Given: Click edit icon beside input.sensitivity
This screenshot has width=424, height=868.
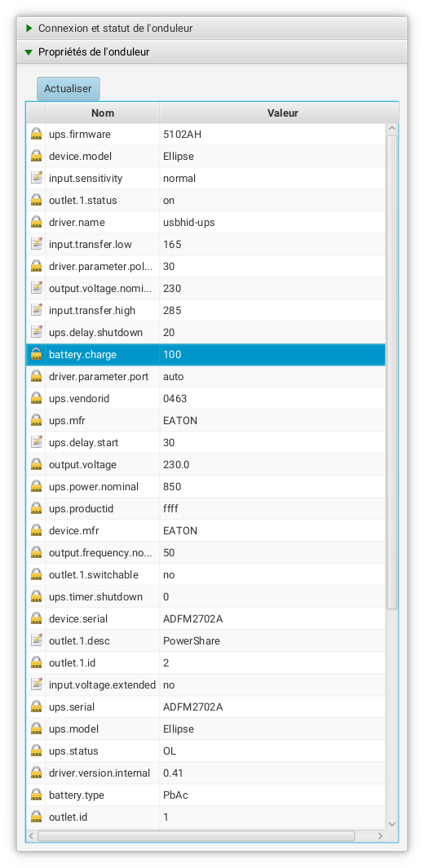Looking at the screenshot, I should [x=37, y=178].
